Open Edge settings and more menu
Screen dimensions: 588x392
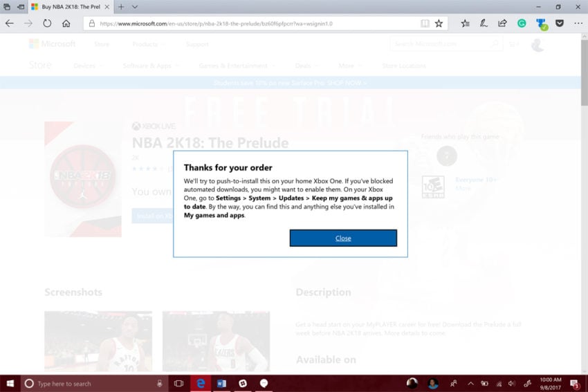click(578, 24)
